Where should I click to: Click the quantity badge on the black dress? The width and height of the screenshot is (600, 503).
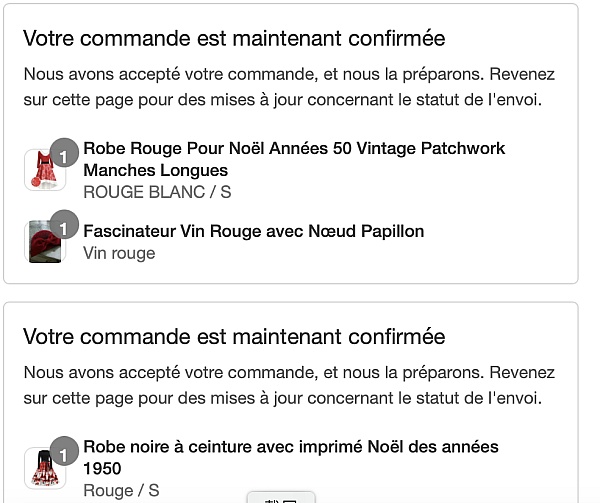[64, 451]
